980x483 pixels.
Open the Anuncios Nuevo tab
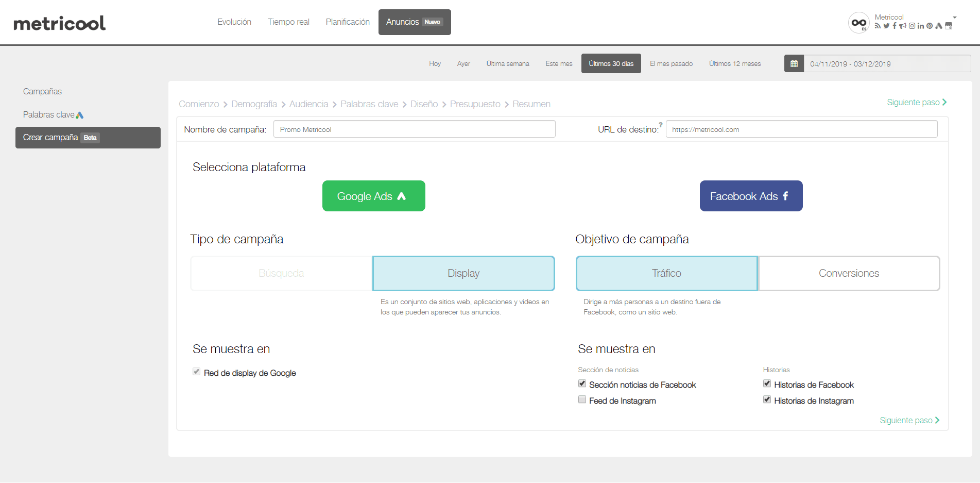(x=415, y=22)
